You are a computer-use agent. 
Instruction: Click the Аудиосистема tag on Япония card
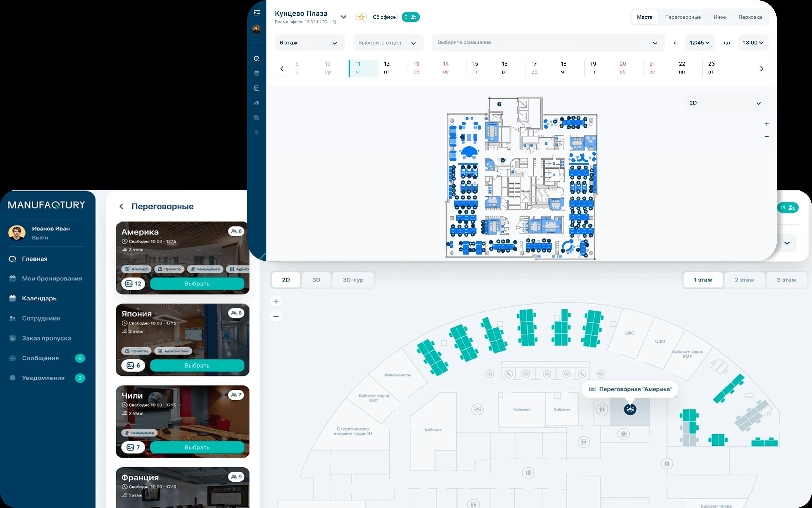(174, 351)
